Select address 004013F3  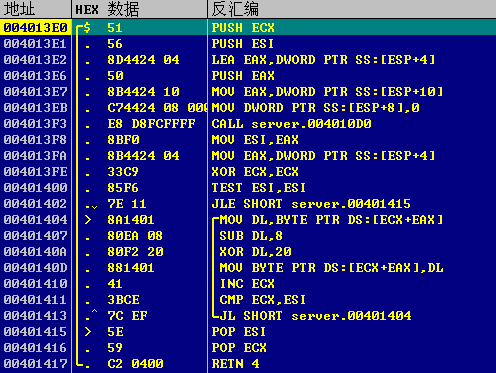tap(35, 124)
